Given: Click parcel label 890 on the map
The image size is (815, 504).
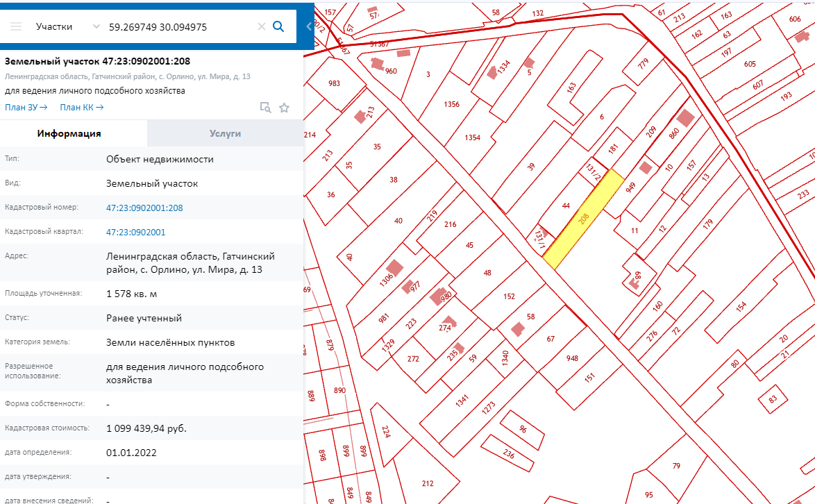Looking at the screenshot, I should (x=339, y=390).
